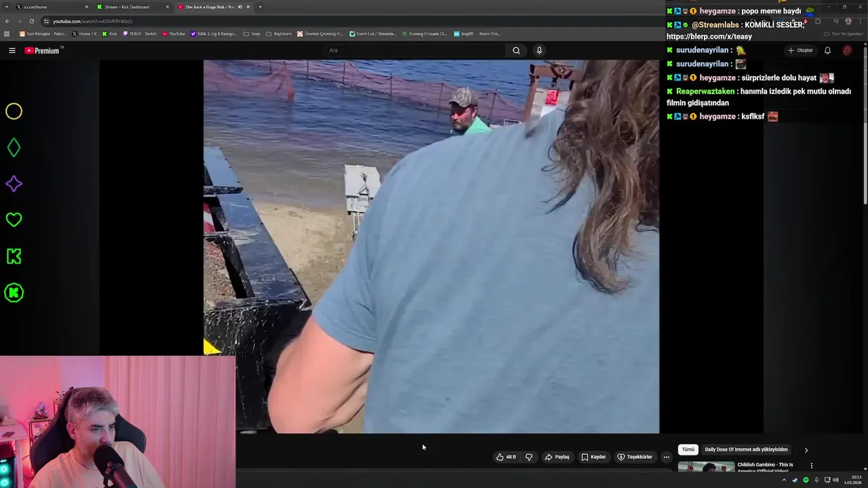The image size is (868, 488).
Task: Open options for the Childish Gambino video
Action: tap(811, 466)
